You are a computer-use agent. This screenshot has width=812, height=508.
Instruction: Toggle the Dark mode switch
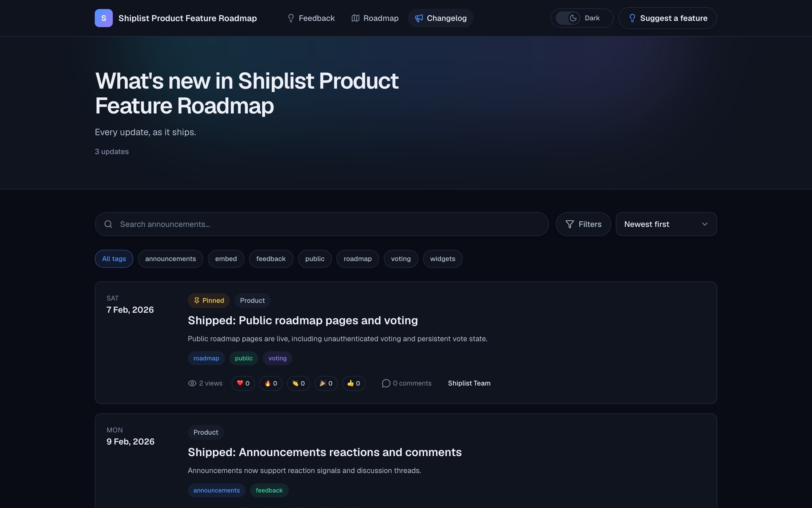[x=568, y=18]
